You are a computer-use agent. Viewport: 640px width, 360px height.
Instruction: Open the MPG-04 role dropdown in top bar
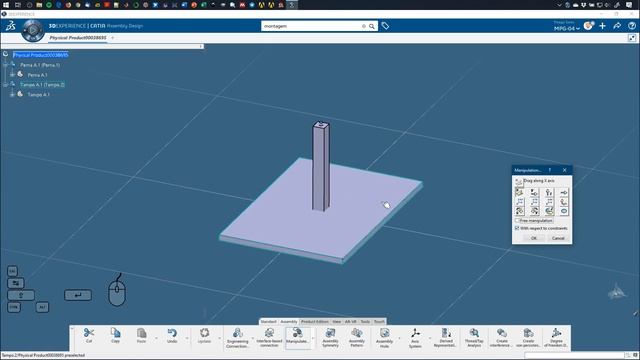pyautogui.click(x=567, y=29)
